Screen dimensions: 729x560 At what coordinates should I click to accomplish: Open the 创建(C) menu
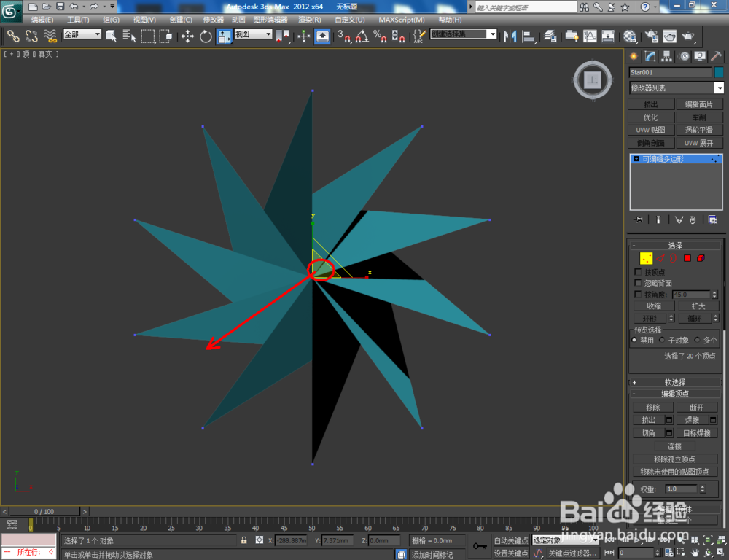click(x=181, y=20)
